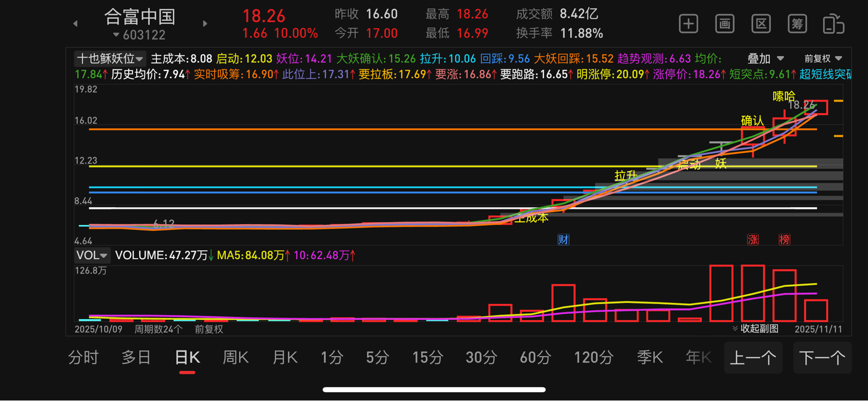Open the drawing tool 画 icon
This screenshot has width=868, height=401.
tap(725, 24)
